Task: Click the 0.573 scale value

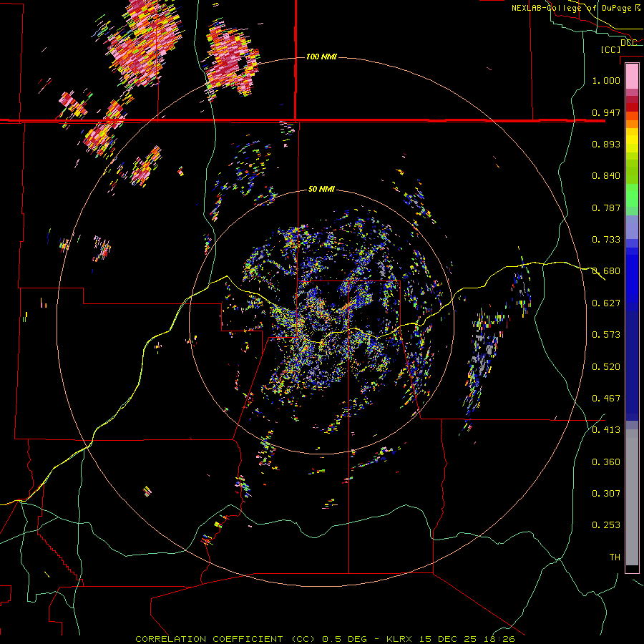Action: tap(606, 335)
